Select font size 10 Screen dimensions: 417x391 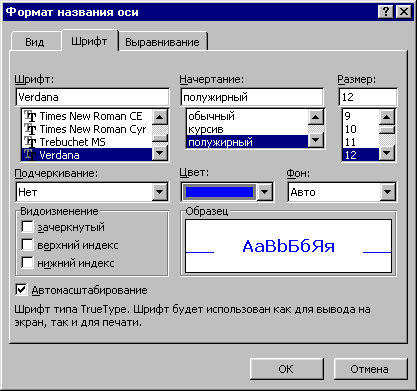click(x=360, y=129)
